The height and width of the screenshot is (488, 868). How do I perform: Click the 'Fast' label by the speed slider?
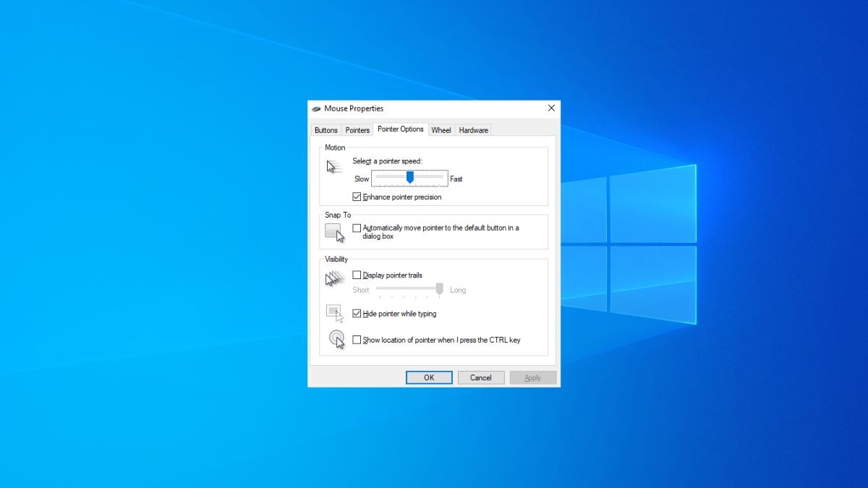456,179
